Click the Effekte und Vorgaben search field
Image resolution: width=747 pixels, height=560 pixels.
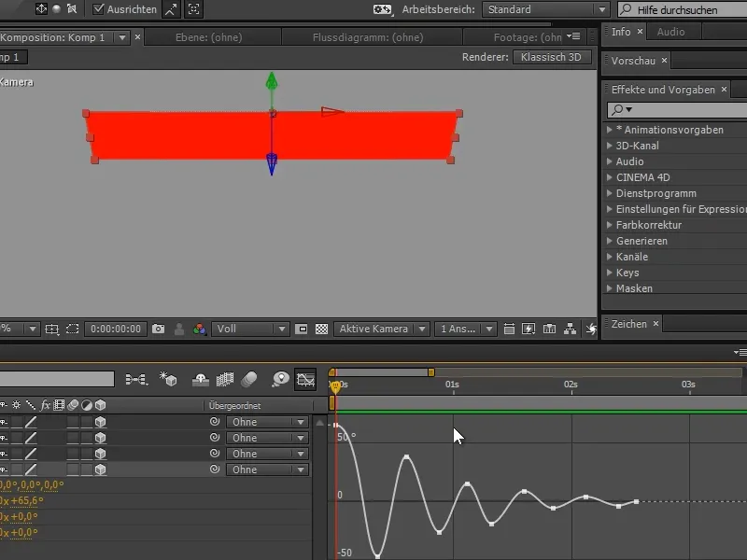672,110
